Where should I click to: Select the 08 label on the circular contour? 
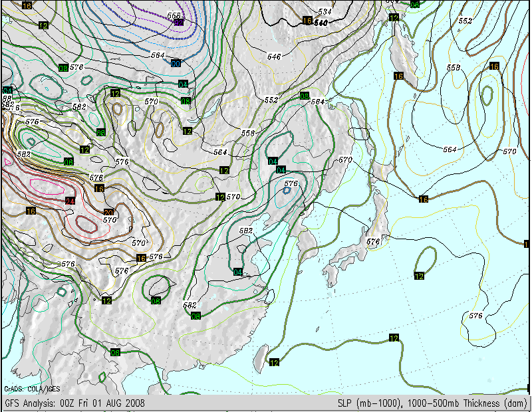156,300
